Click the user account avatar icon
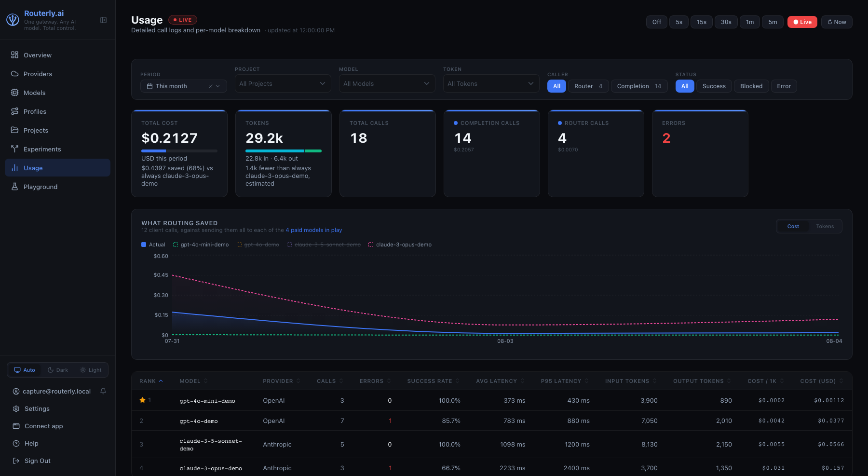The height and width of the screenshot is (476, 868). pyautogui.click(x=16, y=391)
